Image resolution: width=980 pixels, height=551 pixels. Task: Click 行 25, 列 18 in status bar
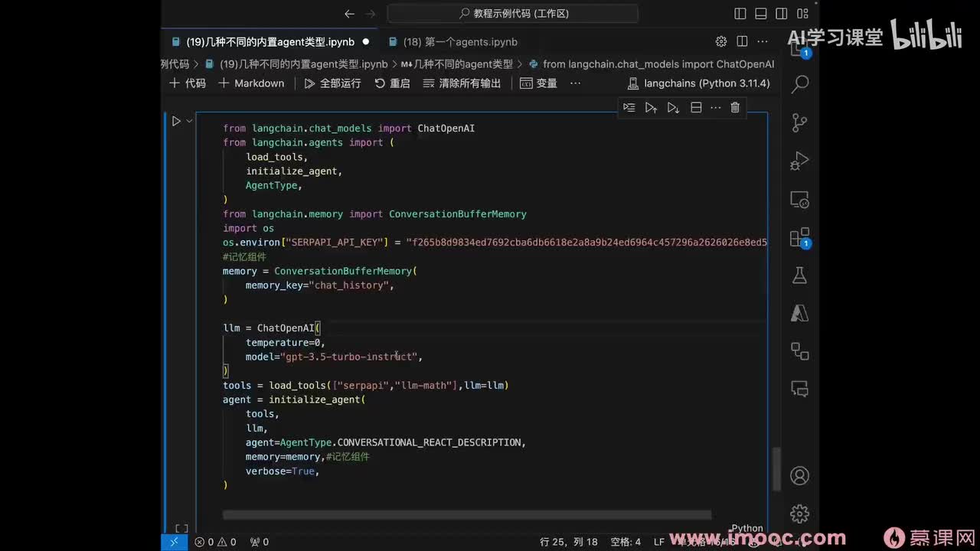(569, 542)
